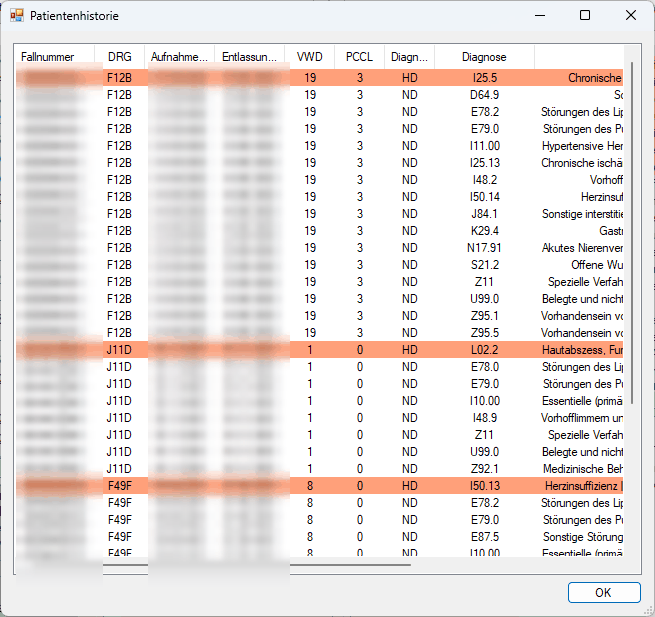Viewport: 655px width, 617px height.
Task: Click DRG F12B in highlighted HD row
Action: (119, 78)
